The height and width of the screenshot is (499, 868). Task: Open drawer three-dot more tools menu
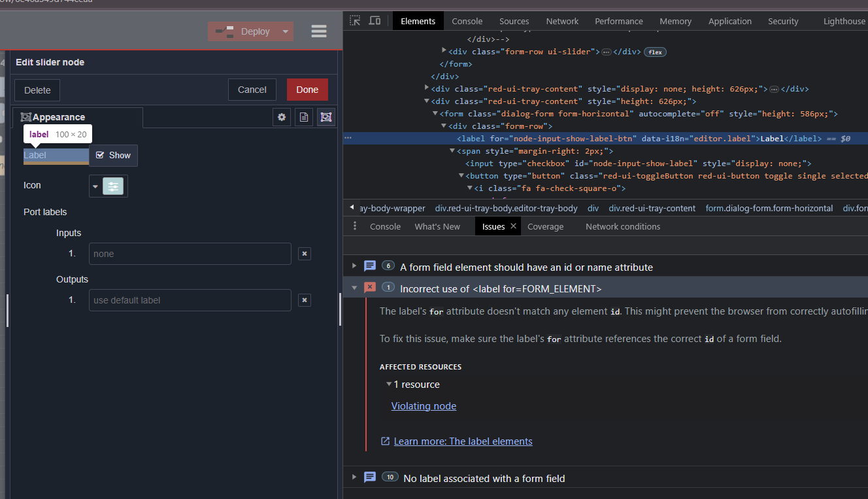355,226
